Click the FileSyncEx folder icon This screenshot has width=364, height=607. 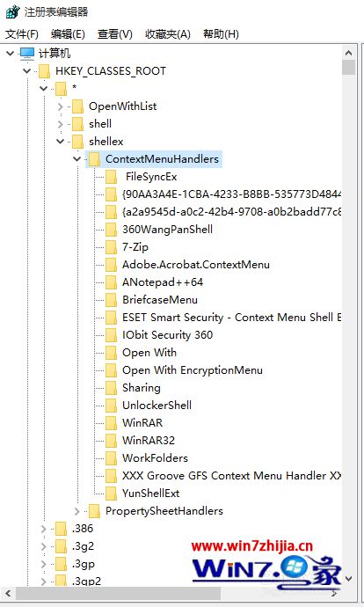112,177
